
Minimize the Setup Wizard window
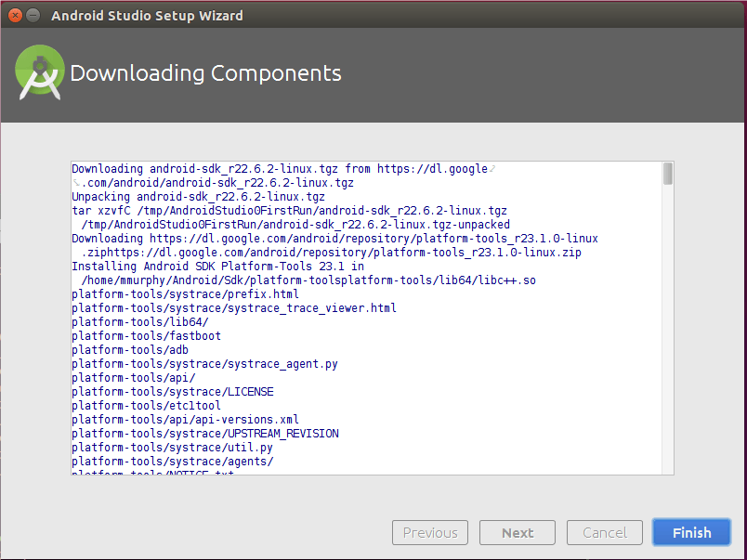tap(33, 16)
